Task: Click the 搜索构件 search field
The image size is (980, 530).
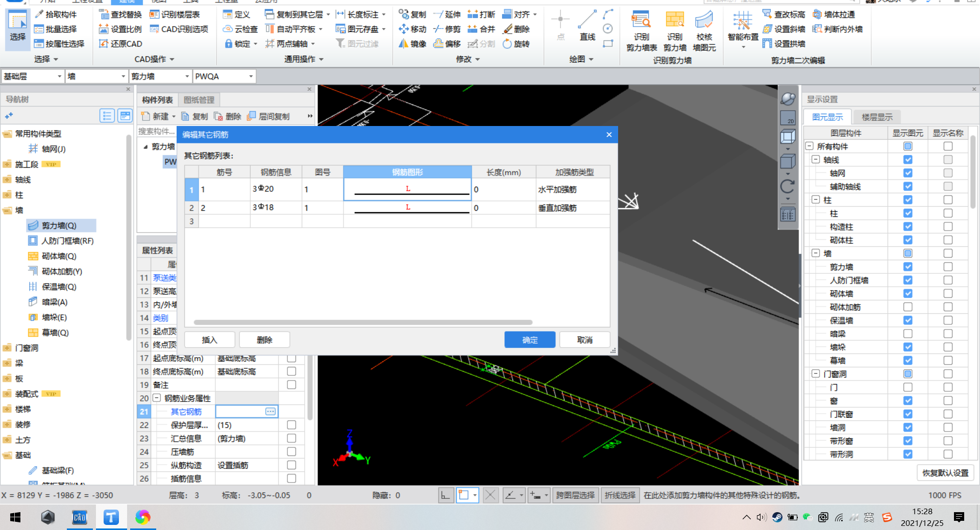Action: point(157,132)
